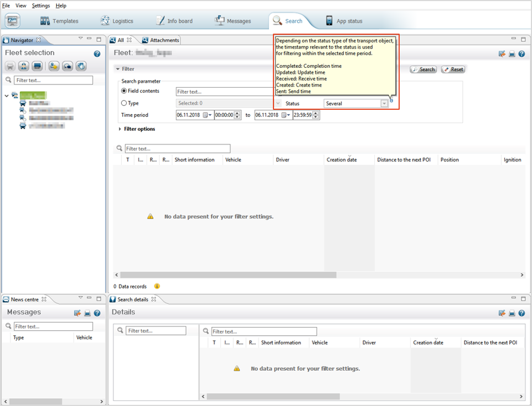The width and height of the screenshot is (532, 406).
Task: Export the search Details panel
Action: (502, 313)
